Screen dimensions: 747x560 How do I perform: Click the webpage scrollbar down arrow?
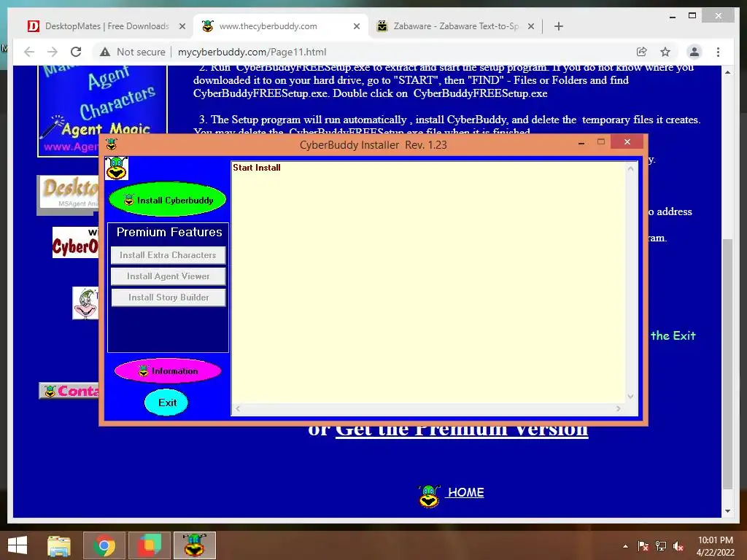(727, 511)
